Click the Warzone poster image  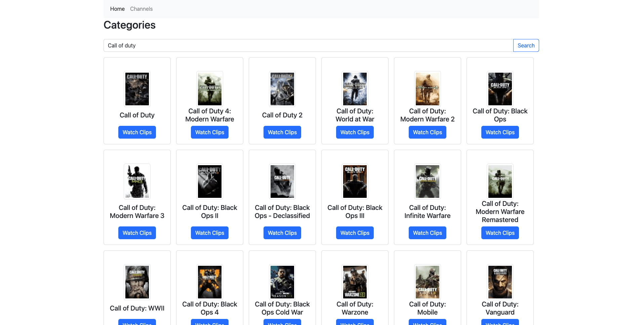pyautogui.click(x=355, y=282)
